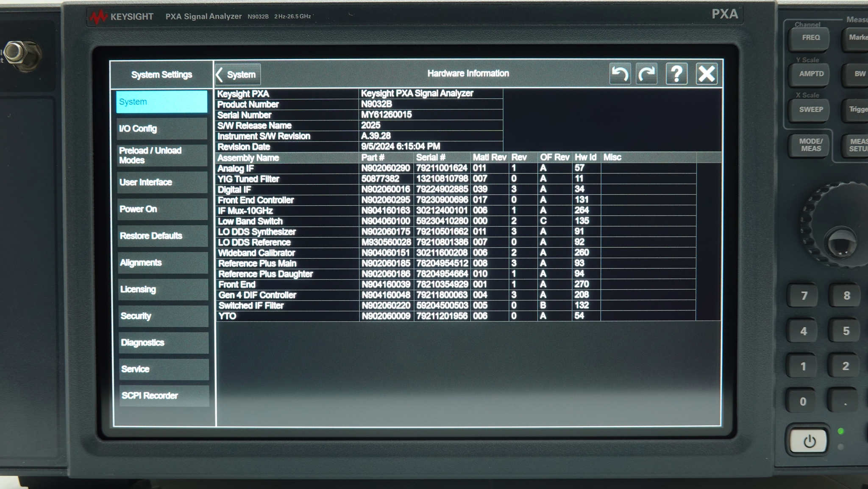Click the undo arrow icon
Image resolution: width=868 pixels, height=489 pixels.
coord(620,74)
